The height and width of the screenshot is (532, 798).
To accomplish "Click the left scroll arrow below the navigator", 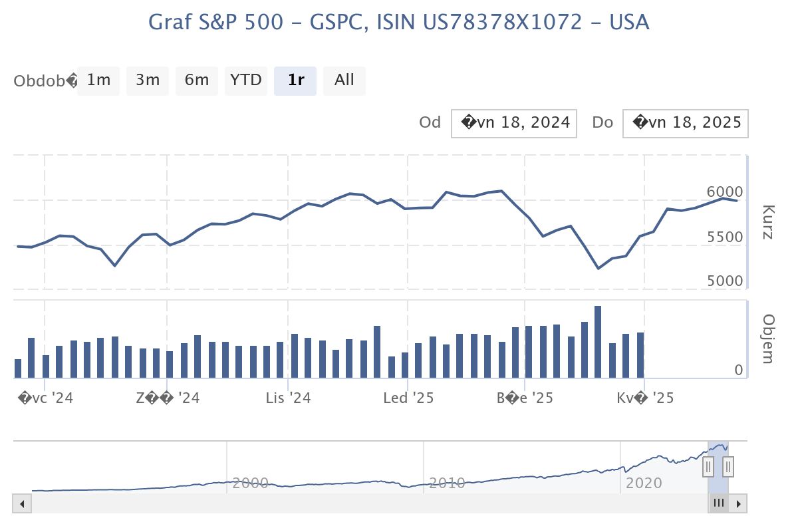I will click(21, 503).
